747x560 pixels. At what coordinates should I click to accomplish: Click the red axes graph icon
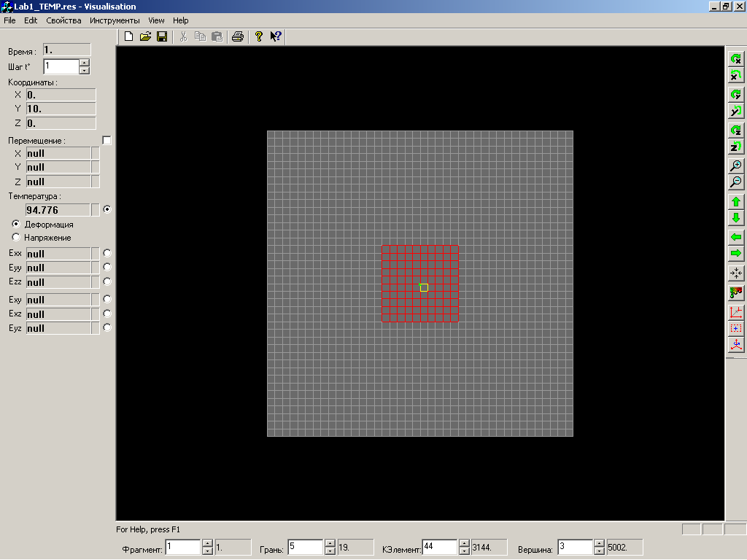pos(736,312)
